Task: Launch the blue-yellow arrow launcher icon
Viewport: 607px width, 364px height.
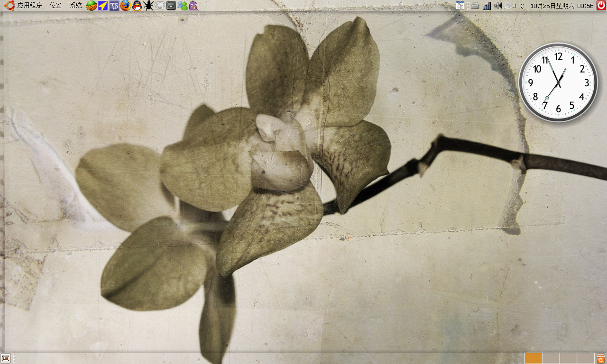Action: tap(103, 6)
